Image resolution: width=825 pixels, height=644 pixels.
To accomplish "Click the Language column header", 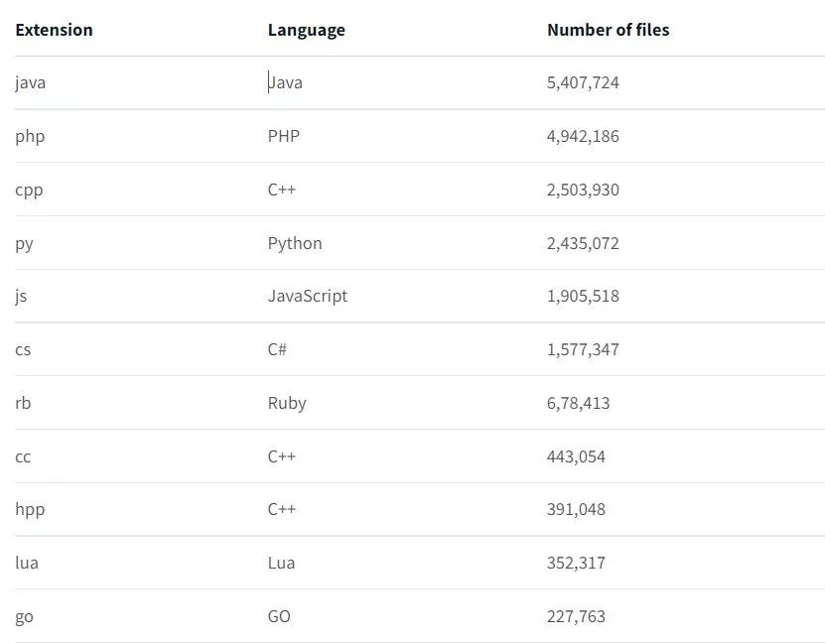I will coord(306,30).
